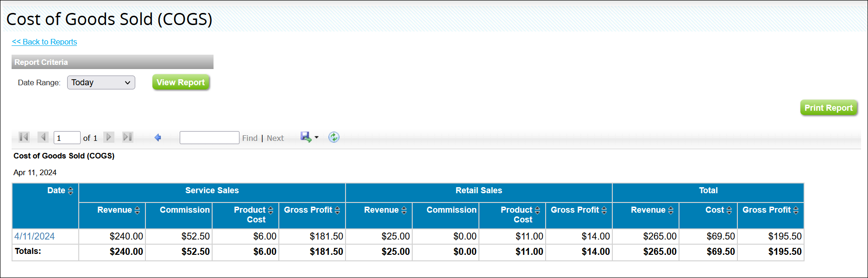The height and width of the screenshot is (278, 868).
Task: Click the export save disk icon
Action: pyautogui.click(x=306, y=137)
